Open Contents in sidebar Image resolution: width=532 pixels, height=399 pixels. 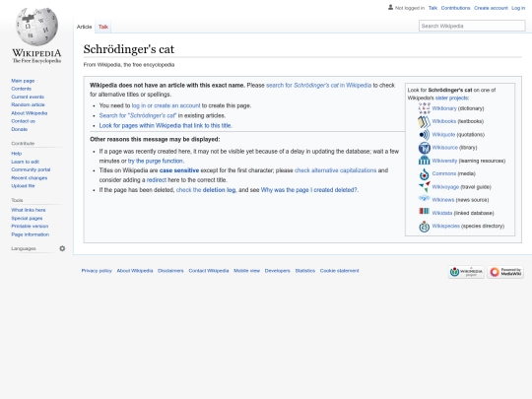pos(21,89)
